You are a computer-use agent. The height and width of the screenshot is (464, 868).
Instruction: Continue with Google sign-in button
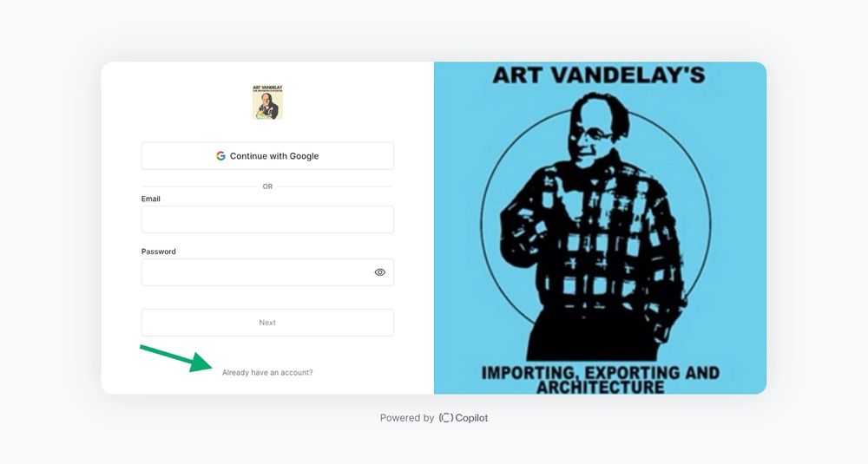[x=267, y=156]
